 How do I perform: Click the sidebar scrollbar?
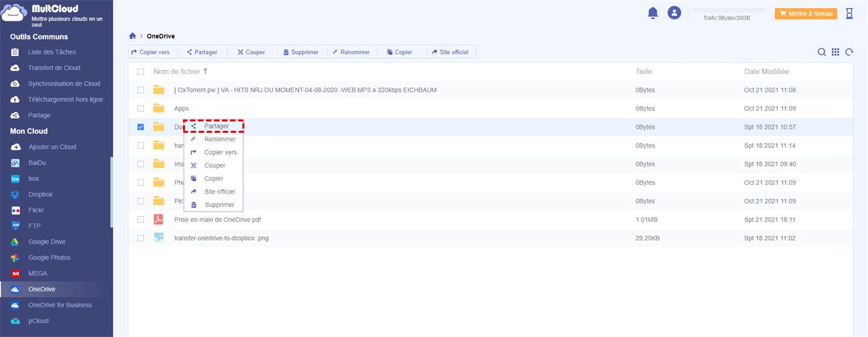tap(112, 192)
